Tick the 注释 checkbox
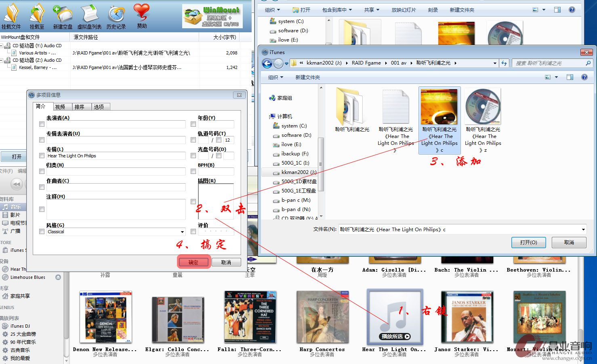The image size is (597, 364). (x=42, y=209)
